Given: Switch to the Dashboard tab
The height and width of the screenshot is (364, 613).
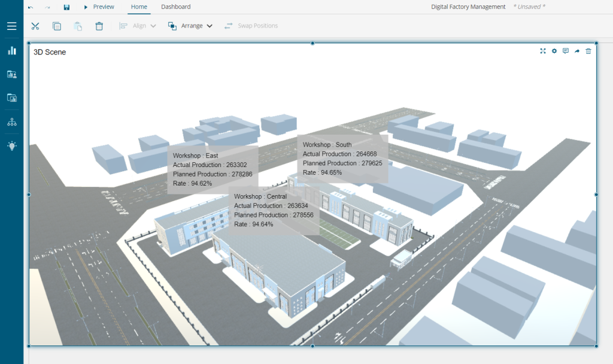Looking at the screenshot, I should pyautogui.click(x=175, y=7).
